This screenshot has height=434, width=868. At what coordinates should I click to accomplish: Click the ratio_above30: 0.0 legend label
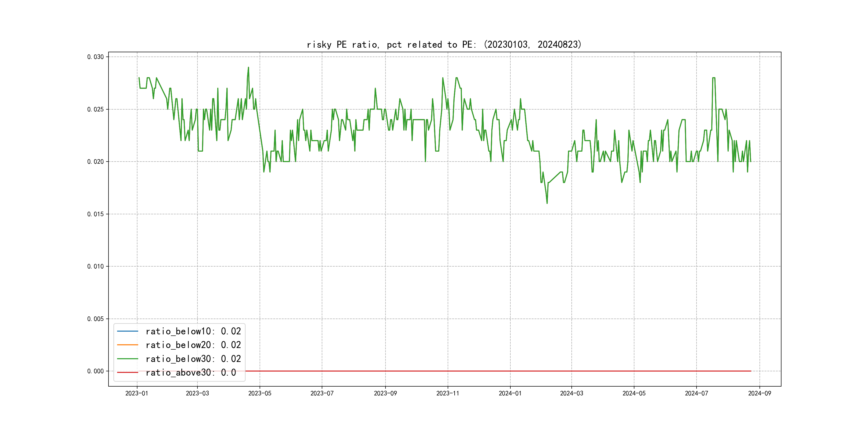coord(190,373)
